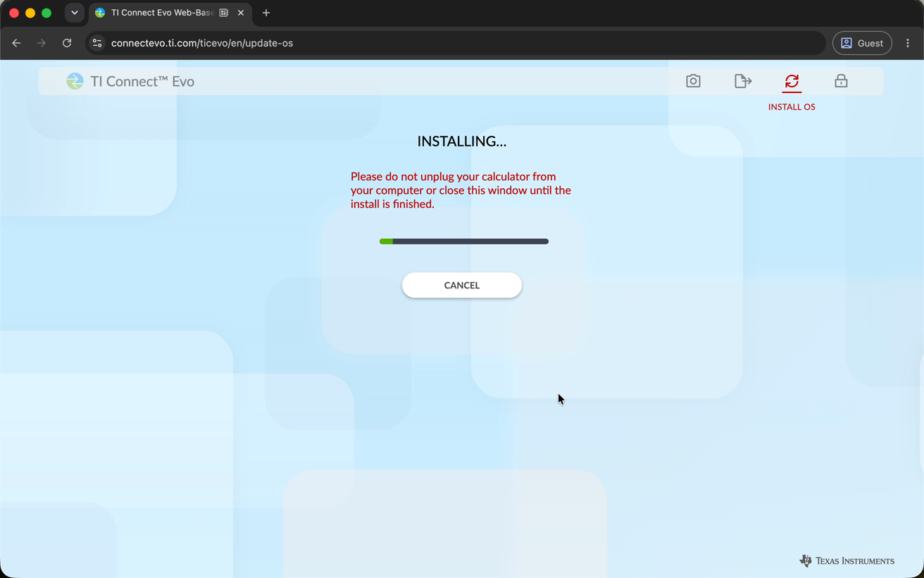The height and width of the screenshot is (578, 924).
Task: Click the TI Connect Evo logo
Action: pos(130,81)
